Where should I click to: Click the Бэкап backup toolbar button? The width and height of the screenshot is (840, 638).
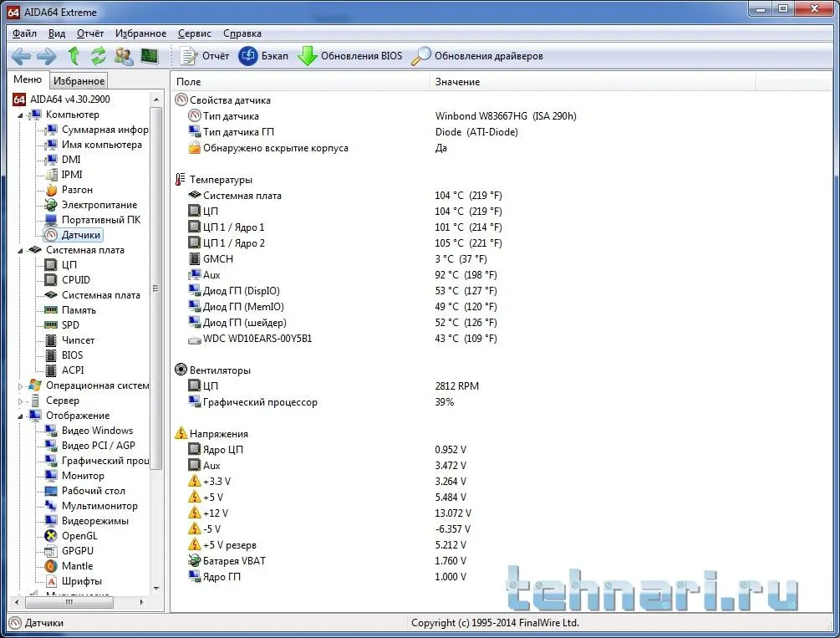coord(263,56)
